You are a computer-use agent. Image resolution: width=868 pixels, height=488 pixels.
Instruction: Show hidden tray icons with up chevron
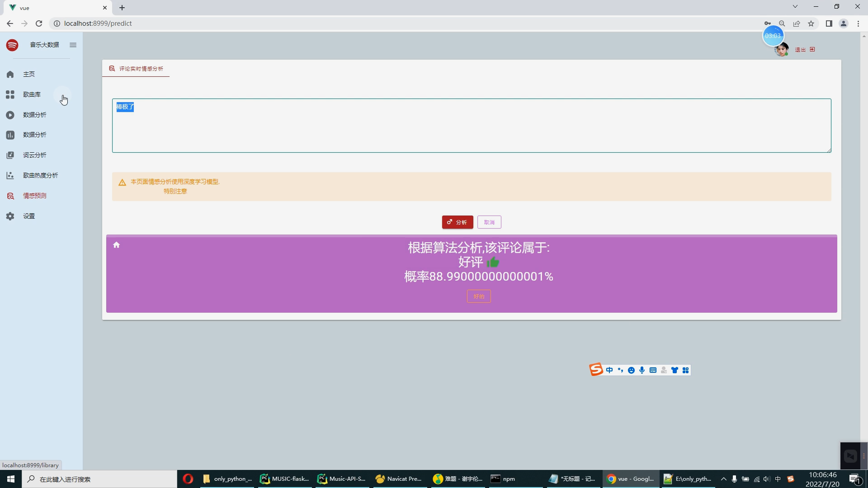(723, 479)
